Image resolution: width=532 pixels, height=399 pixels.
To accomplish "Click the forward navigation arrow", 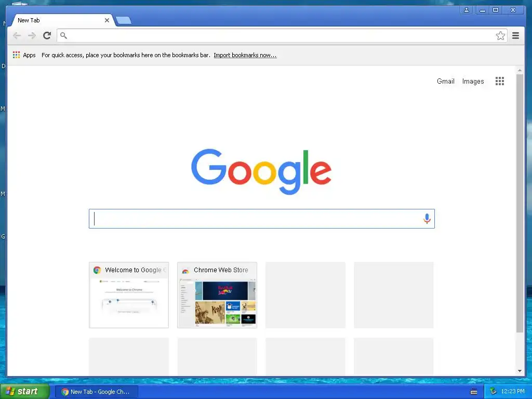I will point(32,35).
